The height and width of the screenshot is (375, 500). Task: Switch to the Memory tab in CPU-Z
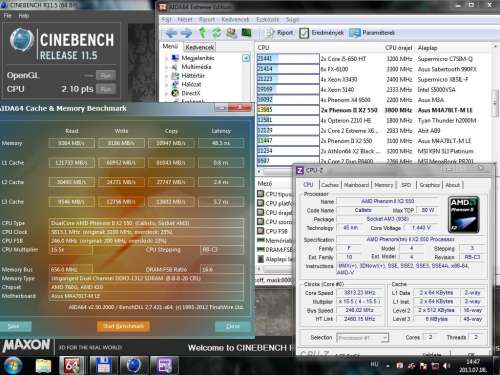point(384,185)
